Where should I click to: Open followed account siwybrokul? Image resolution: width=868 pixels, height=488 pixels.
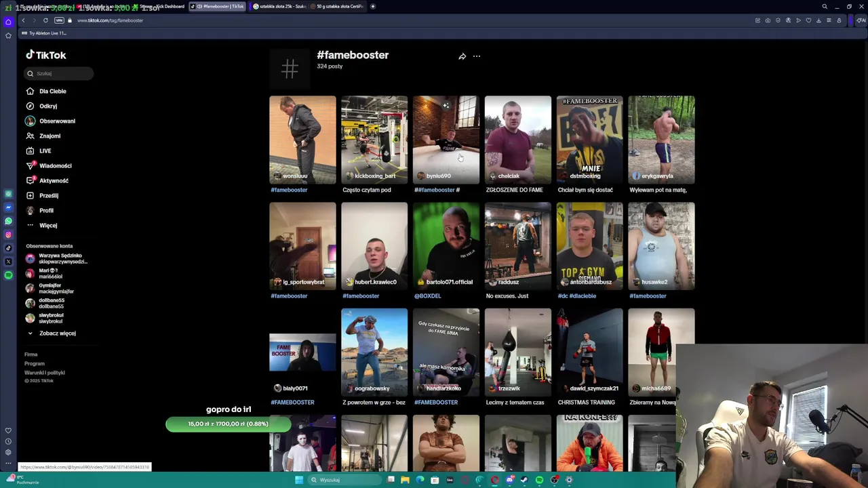[x=45, y=318]
